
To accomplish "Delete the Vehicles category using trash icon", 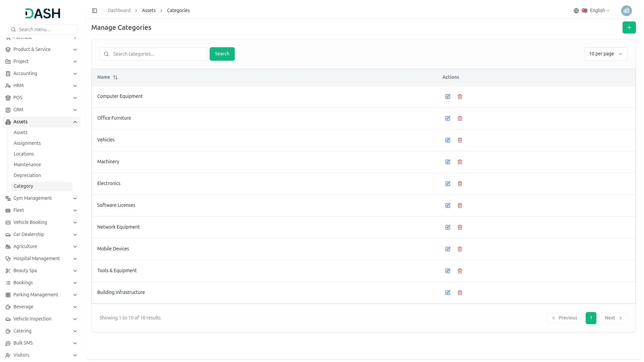I will [x=460, y=140].
